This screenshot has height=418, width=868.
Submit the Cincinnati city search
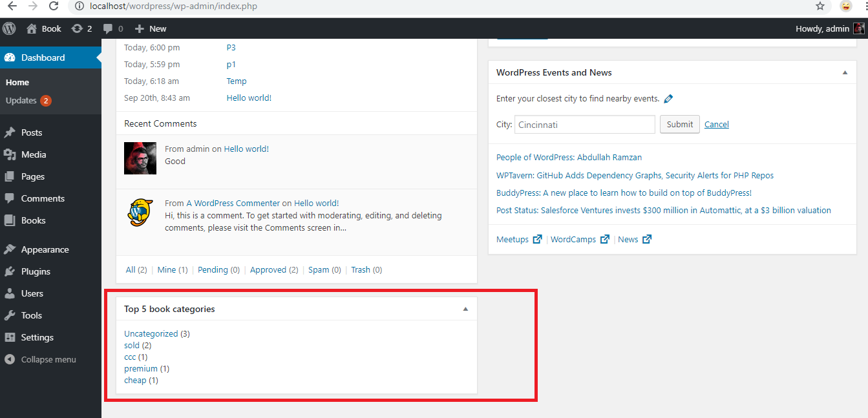(679, 124)
